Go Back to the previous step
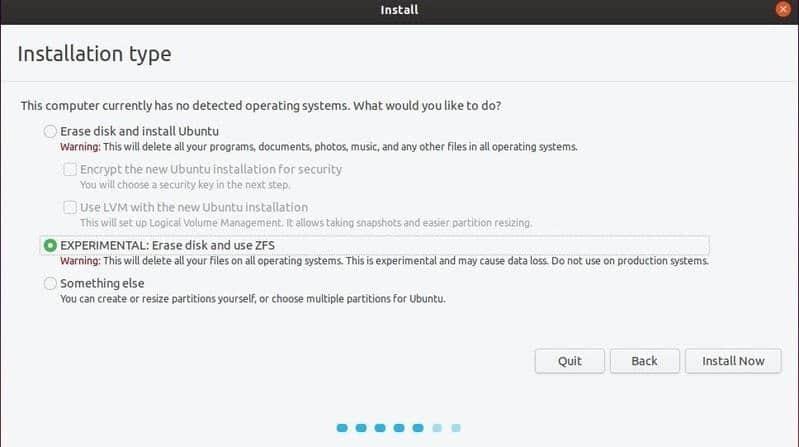This screenshot has width=799, height=447. click(x=644, y=361)
